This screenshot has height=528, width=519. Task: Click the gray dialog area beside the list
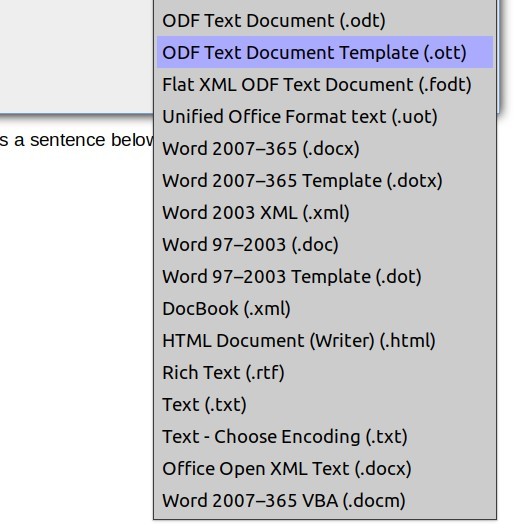[x=76, y=56]
